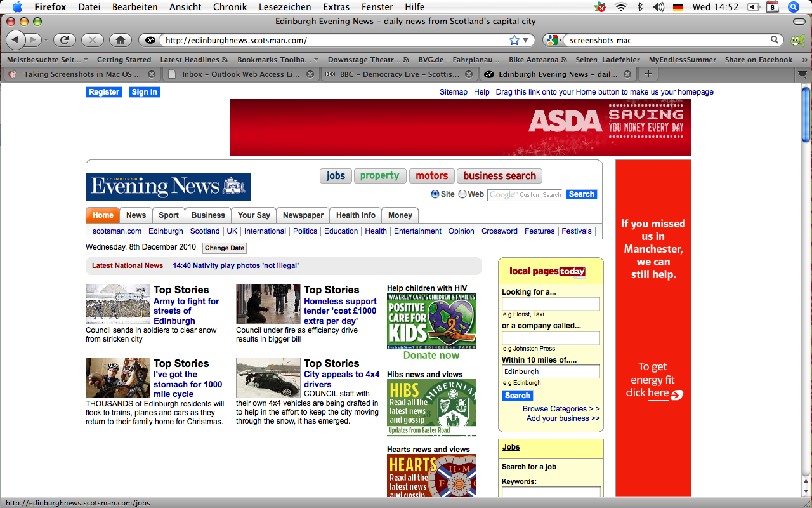Click the Wi-Fi status icon

click(x=621, y=7)
